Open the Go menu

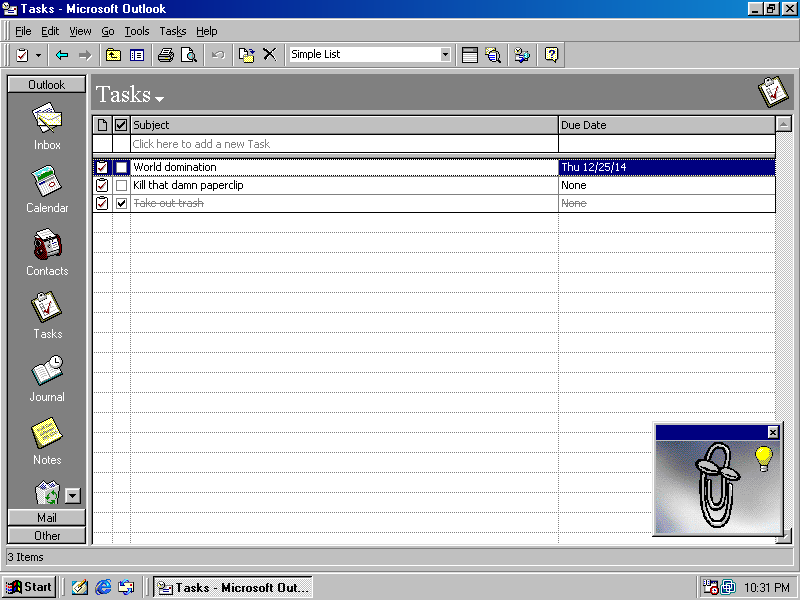[x=108, y=31]
